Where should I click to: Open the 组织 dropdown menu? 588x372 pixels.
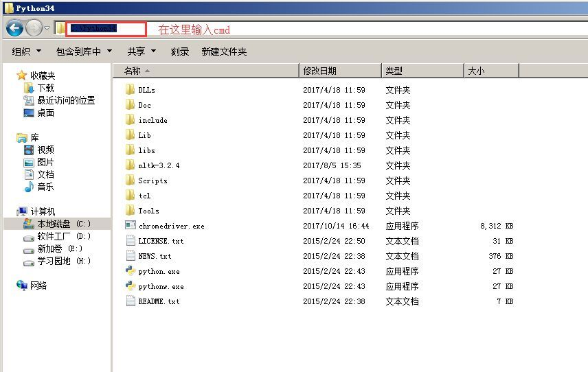tap(26, 51)
